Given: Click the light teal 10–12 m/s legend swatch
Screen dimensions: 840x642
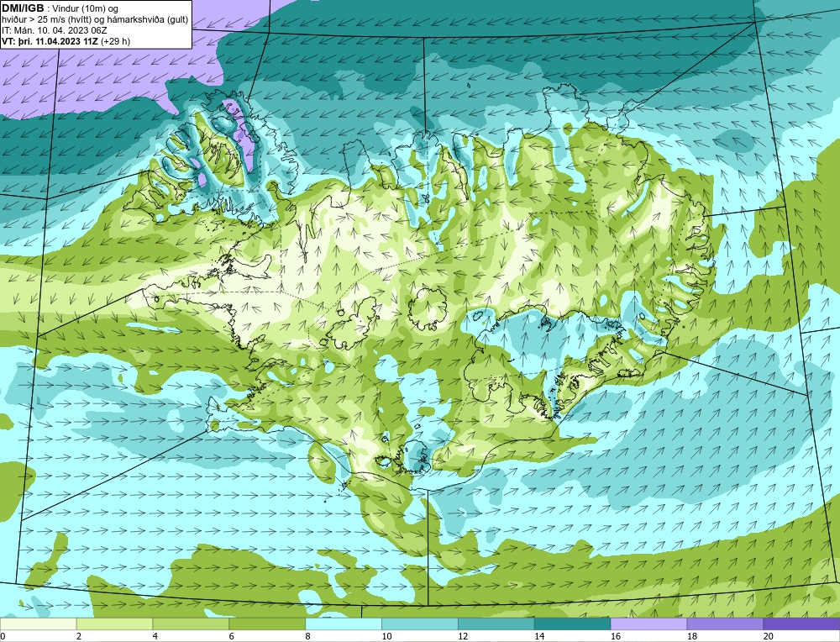Looking at the screenshot, I should pos(419,624).
